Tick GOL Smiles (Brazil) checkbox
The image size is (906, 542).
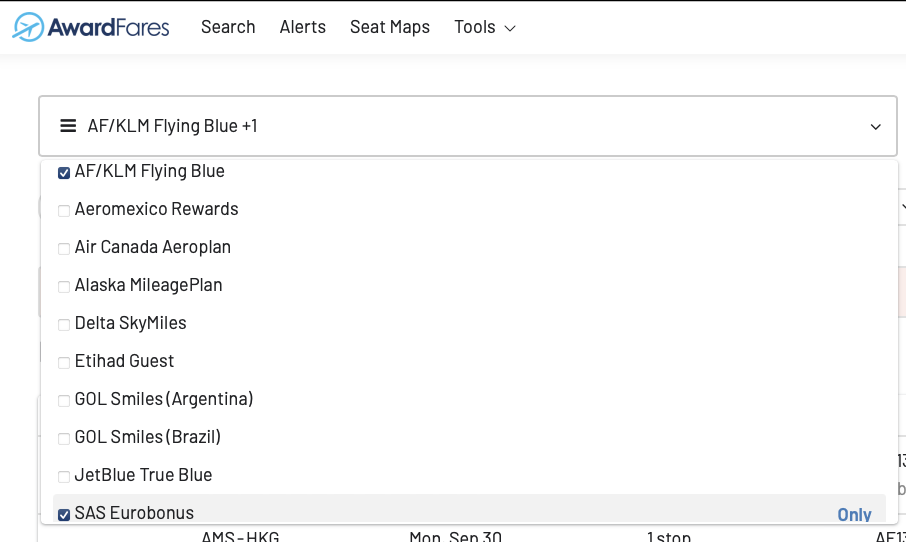[64, 439]
